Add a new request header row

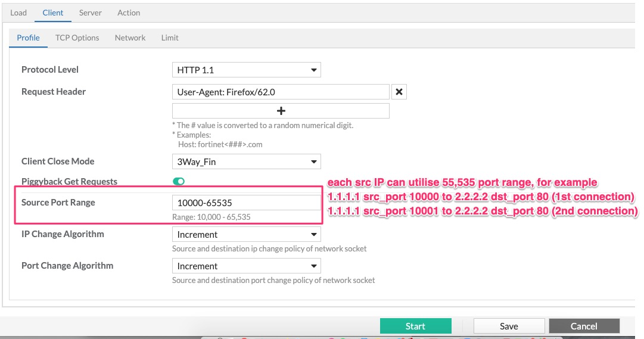tap(281, 111)
